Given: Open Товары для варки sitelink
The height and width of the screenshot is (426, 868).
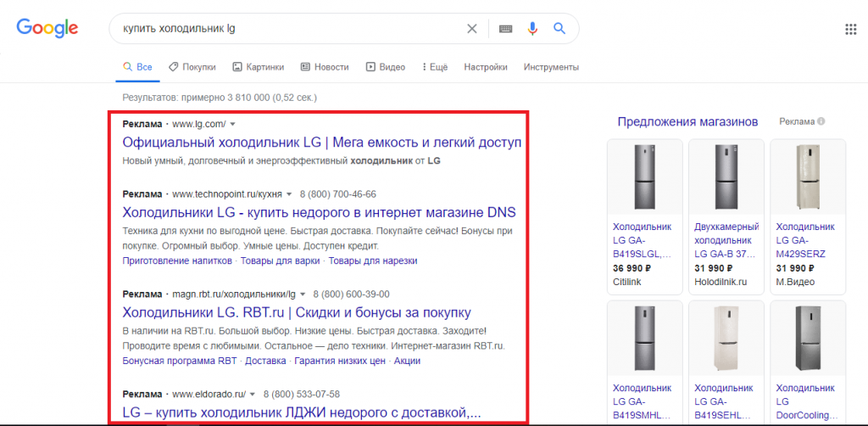Looking at the screenshot, I should click(280, 261).
